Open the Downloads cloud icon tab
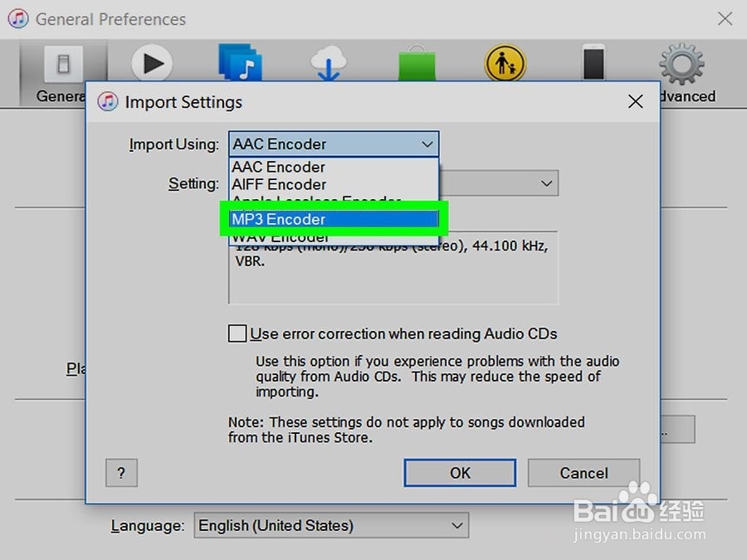The height and width of the screenshot is (560, 747). (x=328, y=62)
